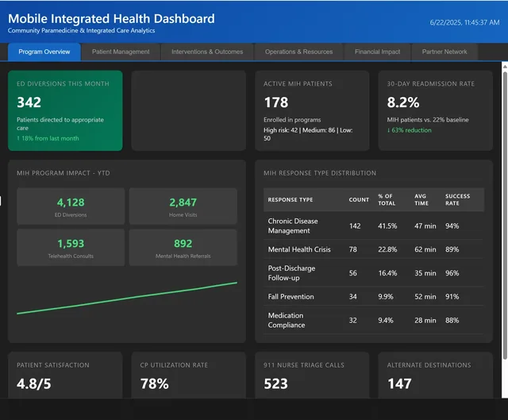Click the scrollbar up arrow
Screen dimensions: 508x420
[505, 66]
